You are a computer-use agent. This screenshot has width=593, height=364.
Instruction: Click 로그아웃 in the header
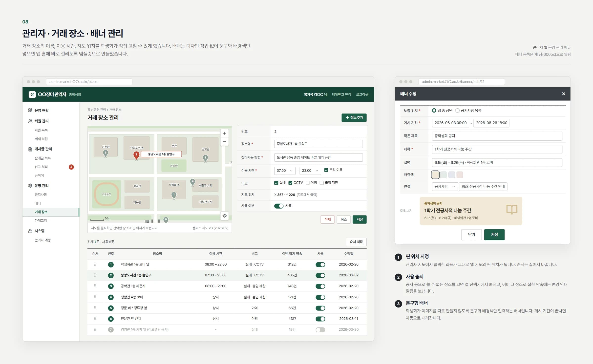coord(362,95)
